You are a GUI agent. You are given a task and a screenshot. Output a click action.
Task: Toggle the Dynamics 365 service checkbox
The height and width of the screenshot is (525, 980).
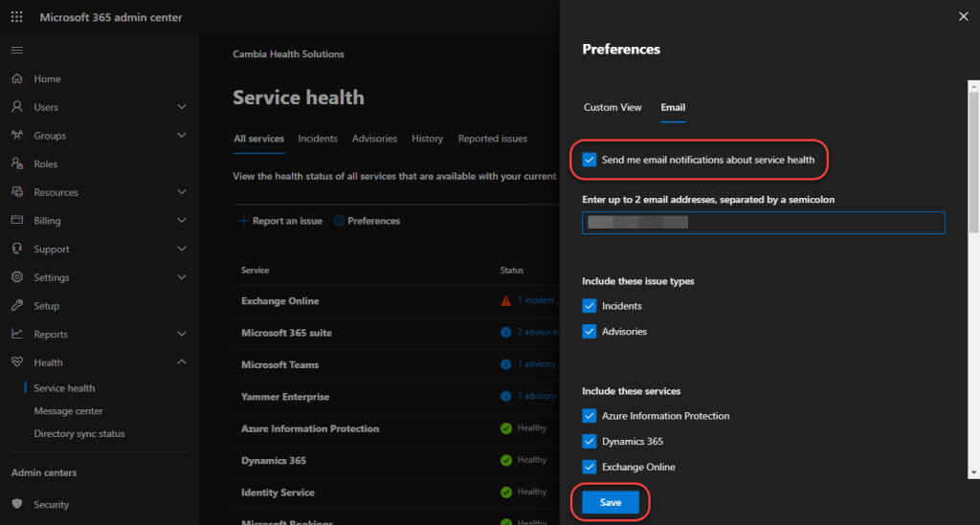pos(590,442)
